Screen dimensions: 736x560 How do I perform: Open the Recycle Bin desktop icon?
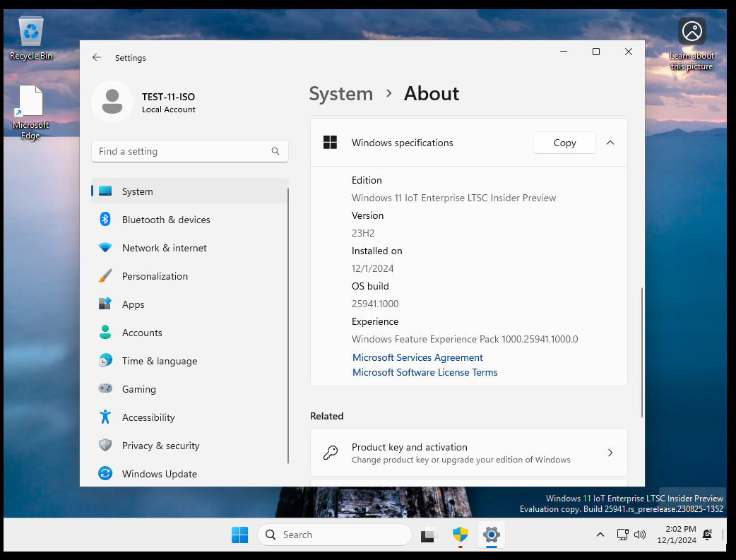(x=31, y=39)
